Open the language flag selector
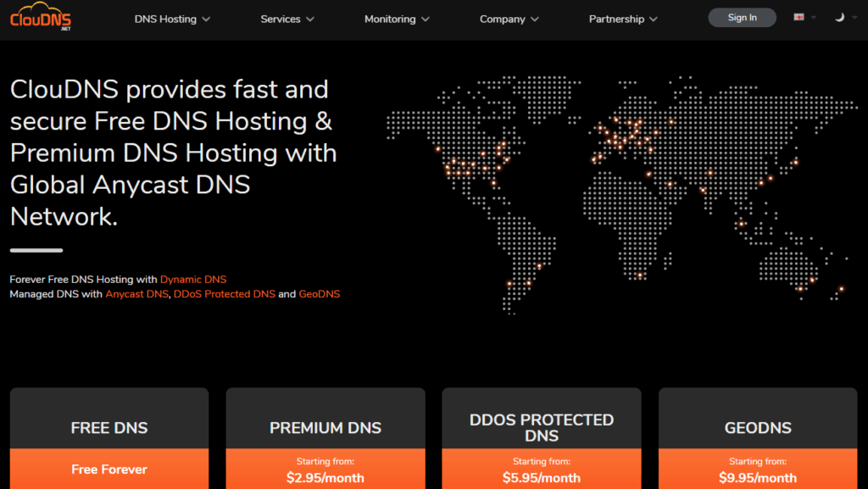Screen dimensions: 868x489 pos(798,17)
